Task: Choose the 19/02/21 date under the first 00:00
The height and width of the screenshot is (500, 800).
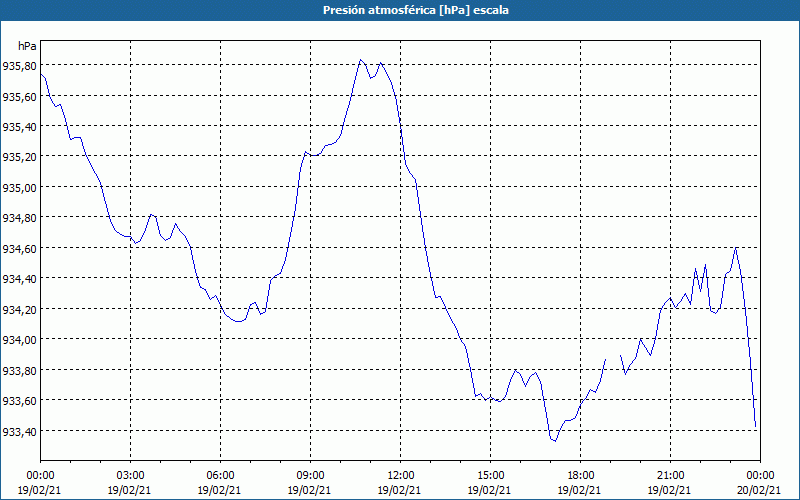Action: [40, 490]
